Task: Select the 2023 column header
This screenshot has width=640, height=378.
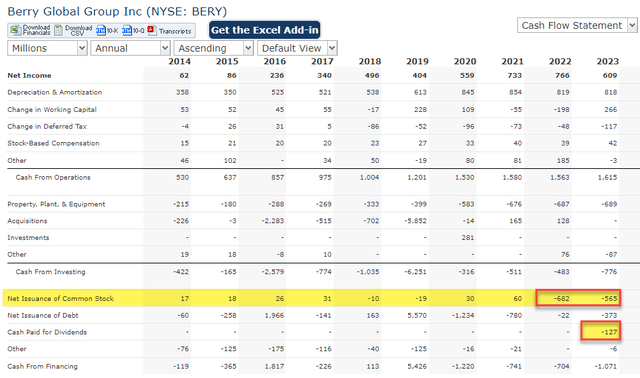Action: [x=608, y=62]
